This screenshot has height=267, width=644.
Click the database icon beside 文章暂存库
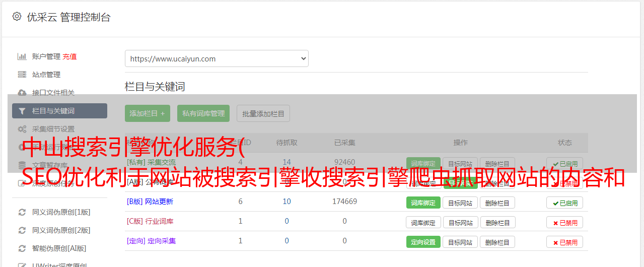click(x=22, y=165)
